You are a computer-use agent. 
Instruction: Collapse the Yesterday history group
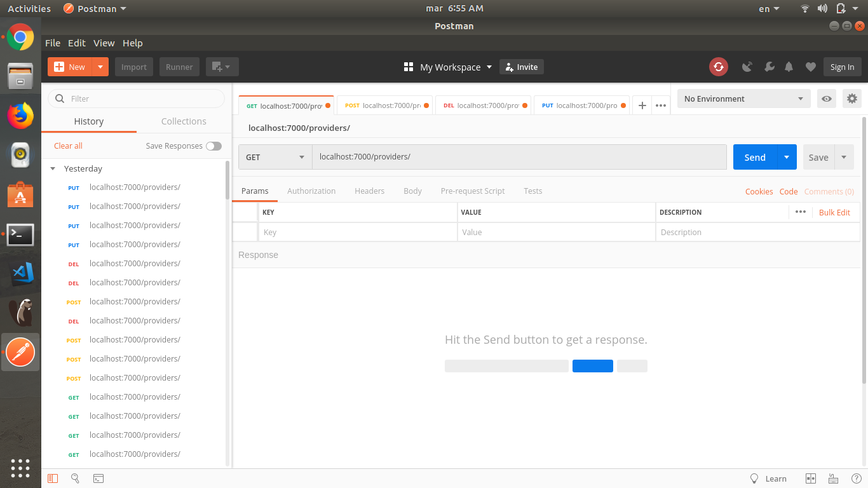click(53, 169)
